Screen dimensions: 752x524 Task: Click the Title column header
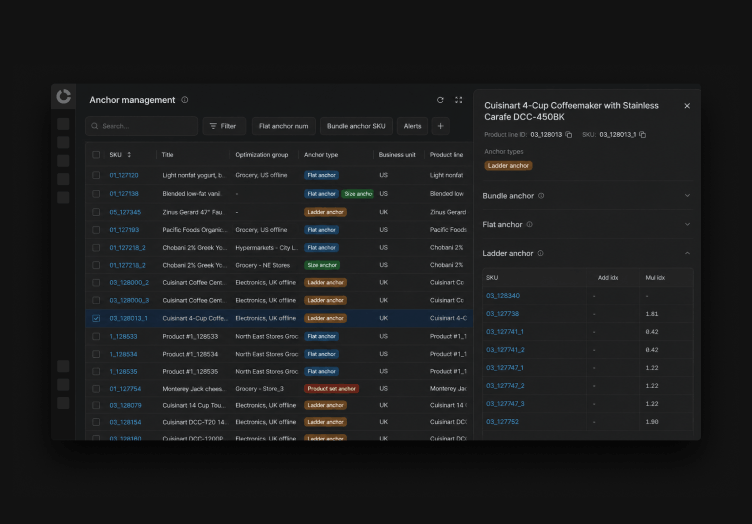tap(167, 155)
